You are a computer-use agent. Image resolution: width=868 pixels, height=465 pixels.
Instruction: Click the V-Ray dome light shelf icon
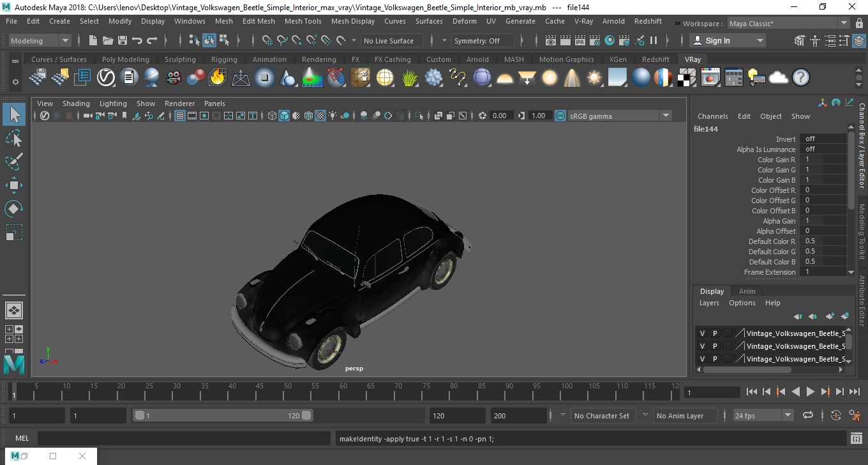(x=505, y=78)
